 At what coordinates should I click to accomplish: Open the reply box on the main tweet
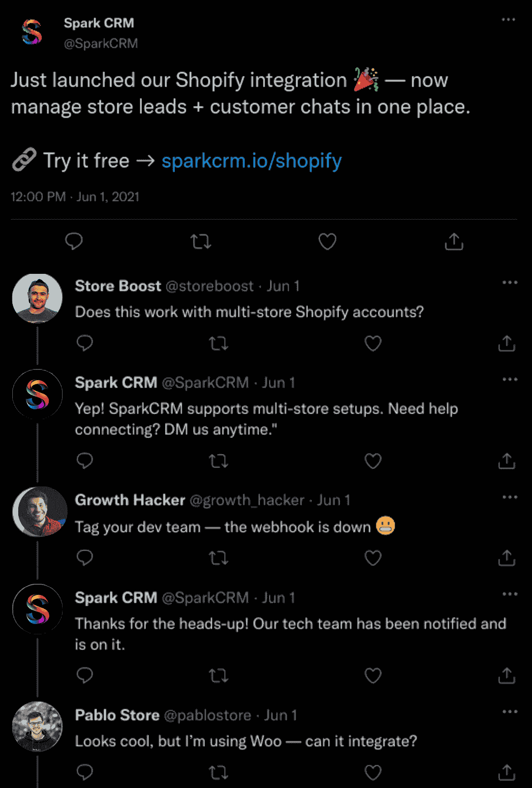[x=74, y=241]
